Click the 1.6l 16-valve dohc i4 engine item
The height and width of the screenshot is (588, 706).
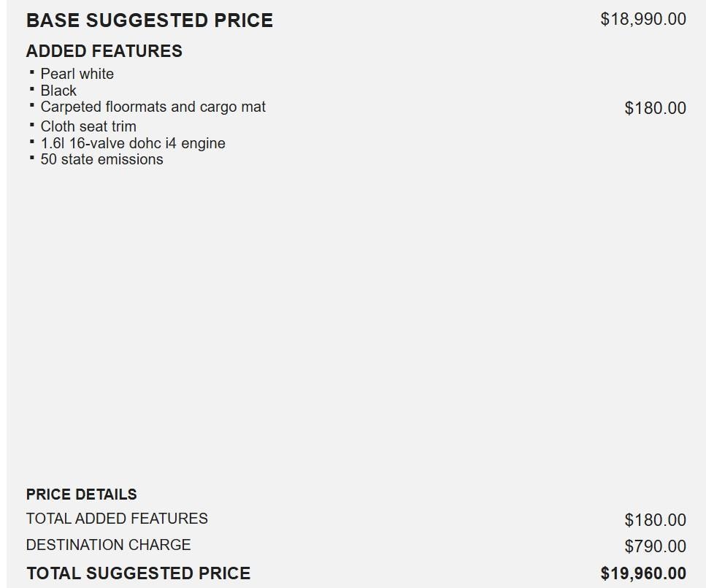133,143
